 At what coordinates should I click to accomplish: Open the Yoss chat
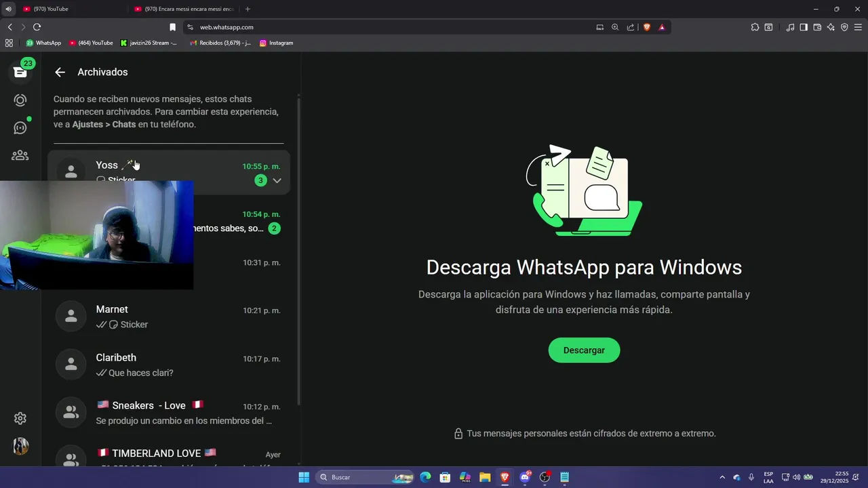[169, 173]
